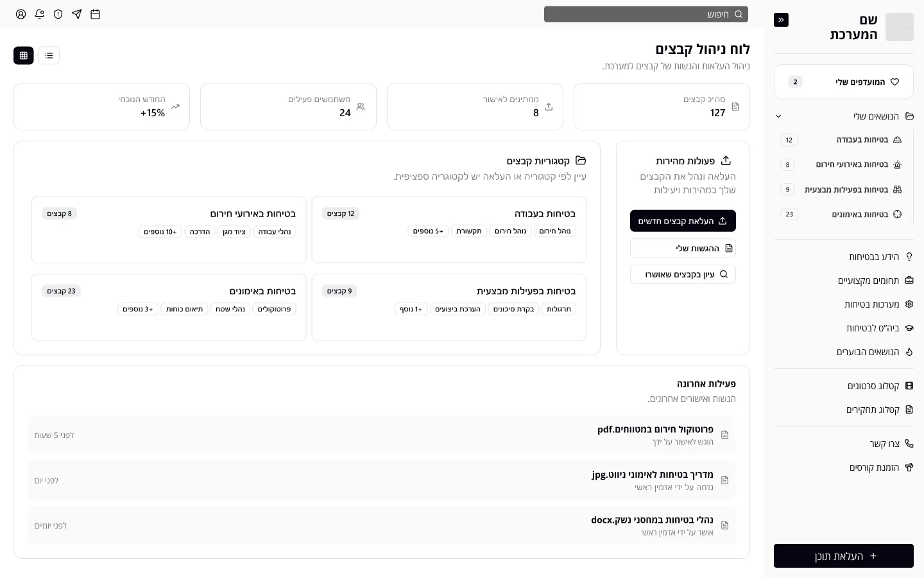This screenshot has height=578, width=924.
Task: Click the העלאת תוכן button
Action: click(x=844, y=556)
